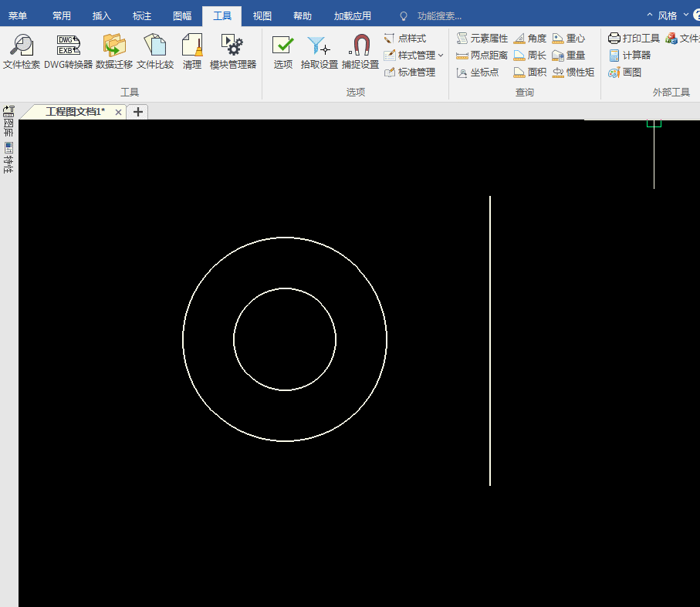Click in the 功能搜索 search field
Screen dimensions: 700x607
point(439,15)
